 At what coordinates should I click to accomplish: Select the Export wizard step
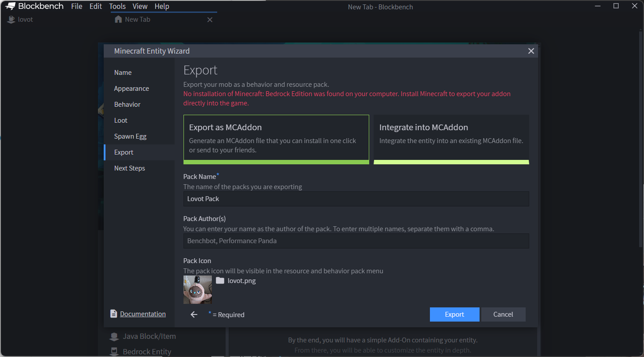[x=139, y=152]
